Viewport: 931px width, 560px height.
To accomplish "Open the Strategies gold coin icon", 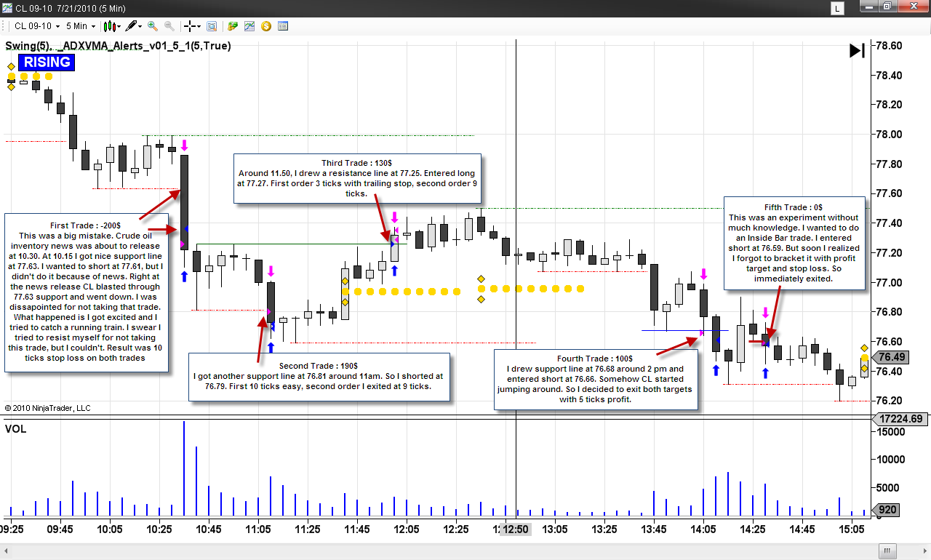I will point(266,26).
